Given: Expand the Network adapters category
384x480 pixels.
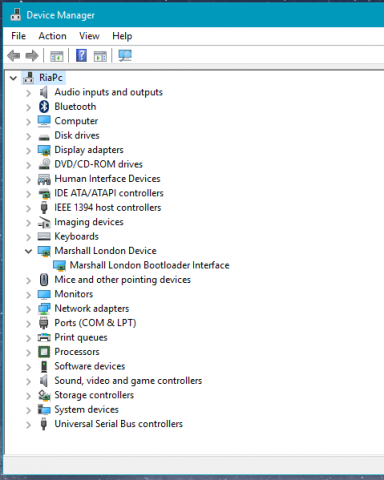Looking at the screenshot, I should coord(29,309).
